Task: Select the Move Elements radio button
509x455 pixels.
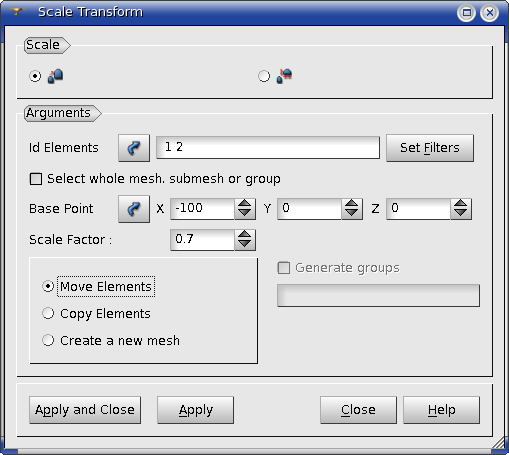Action: point(48,286)
